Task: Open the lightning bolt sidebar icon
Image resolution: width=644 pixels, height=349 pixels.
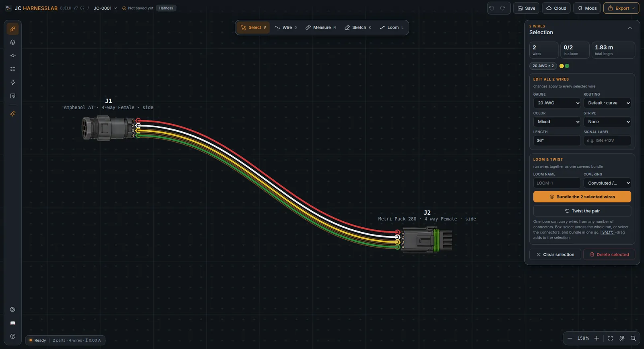Action: pos(13,83)
